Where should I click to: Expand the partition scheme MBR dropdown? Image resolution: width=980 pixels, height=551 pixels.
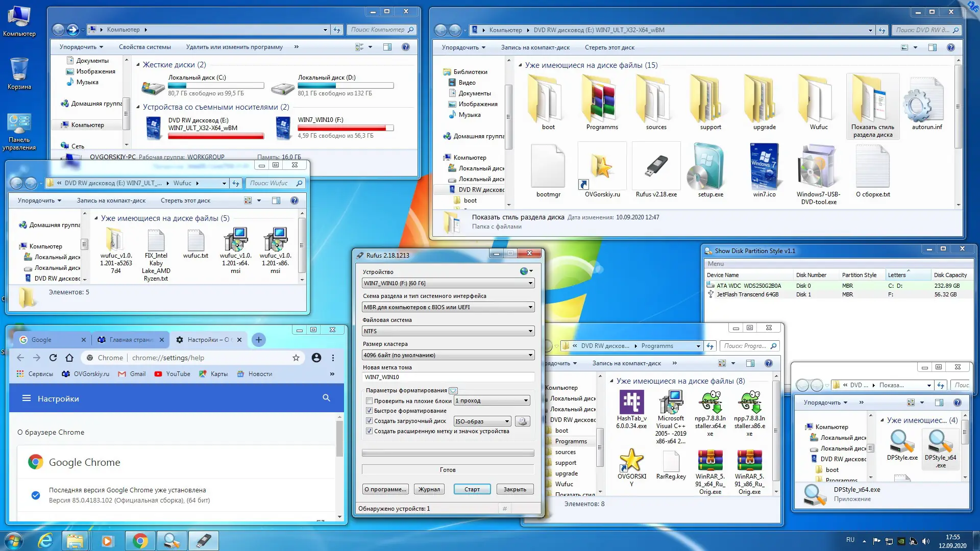(x=448, y=307)
